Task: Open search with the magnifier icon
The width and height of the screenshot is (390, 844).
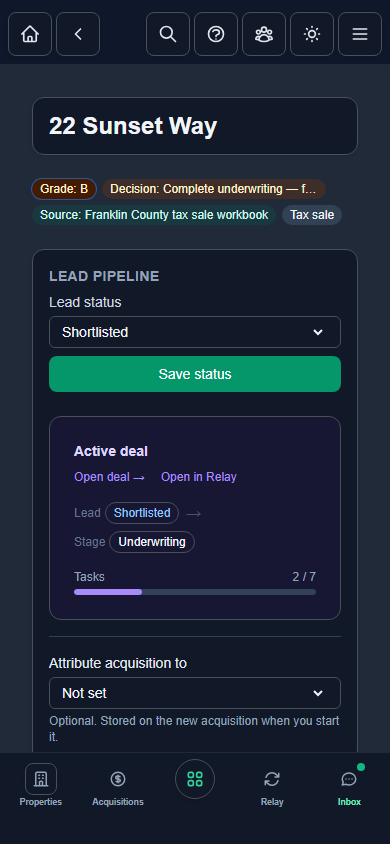Action: pyautogui.click(x=168, y=34)
